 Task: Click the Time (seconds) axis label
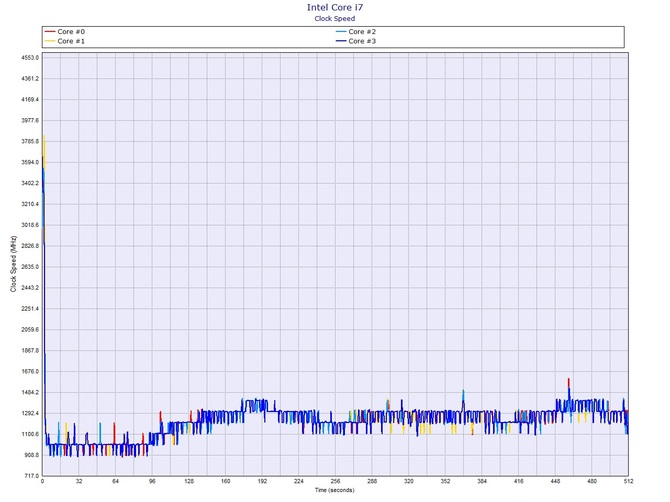(335, 490)
